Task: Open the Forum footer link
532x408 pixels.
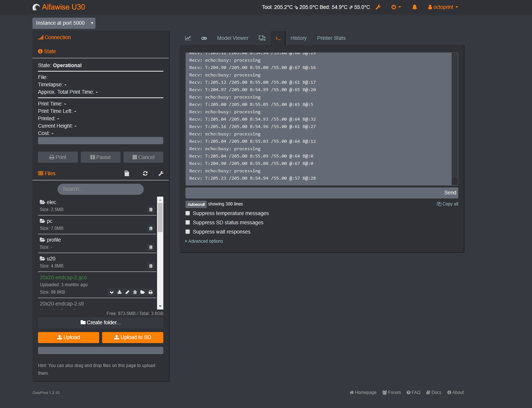Action: coord(392,393)
